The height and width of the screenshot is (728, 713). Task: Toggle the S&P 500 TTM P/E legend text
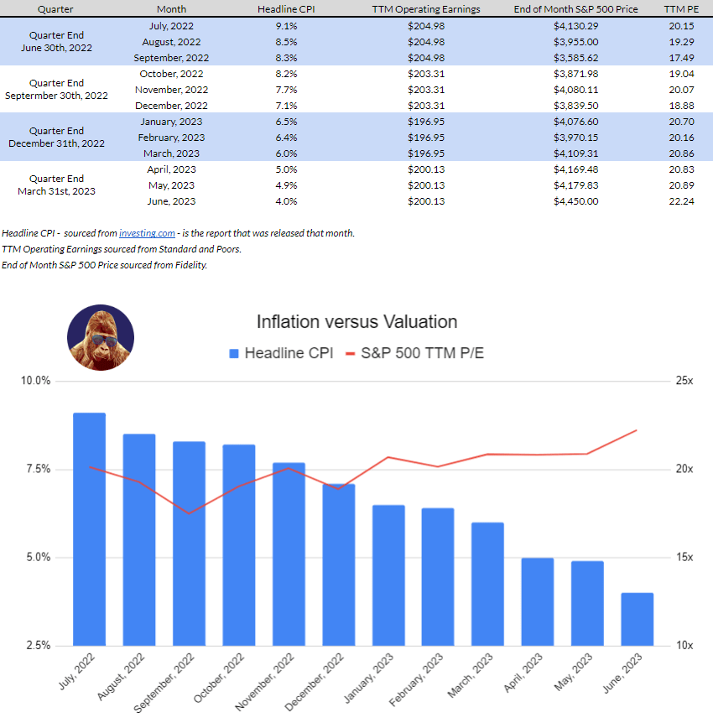(x=422, y=353)
